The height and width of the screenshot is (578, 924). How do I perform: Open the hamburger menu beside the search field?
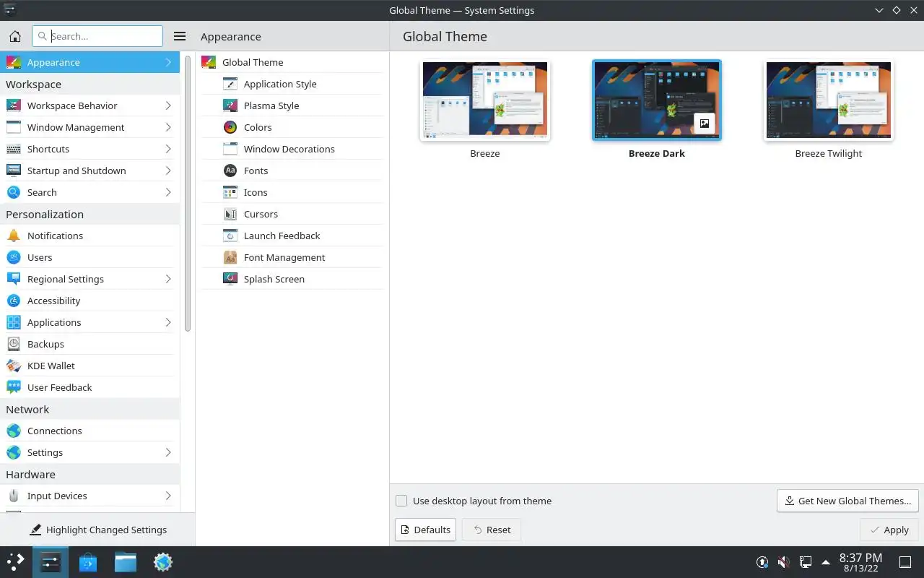click(180, 36)
